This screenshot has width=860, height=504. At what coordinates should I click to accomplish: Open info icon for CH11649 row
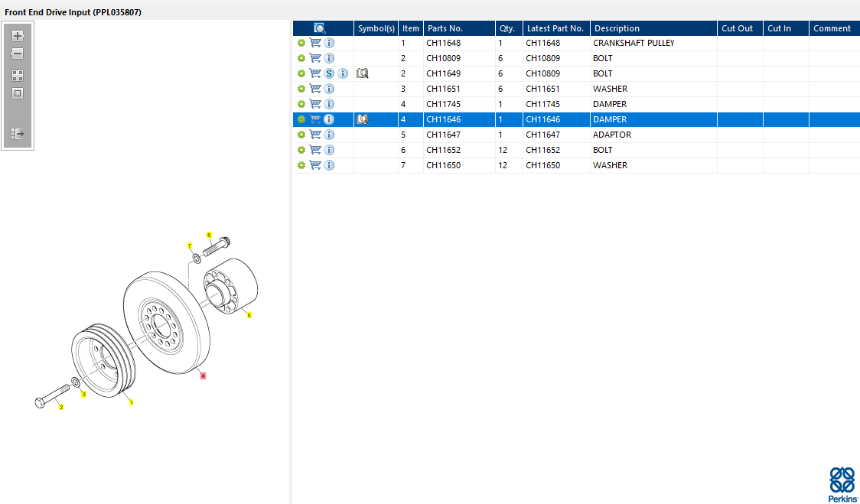[343, 73]
